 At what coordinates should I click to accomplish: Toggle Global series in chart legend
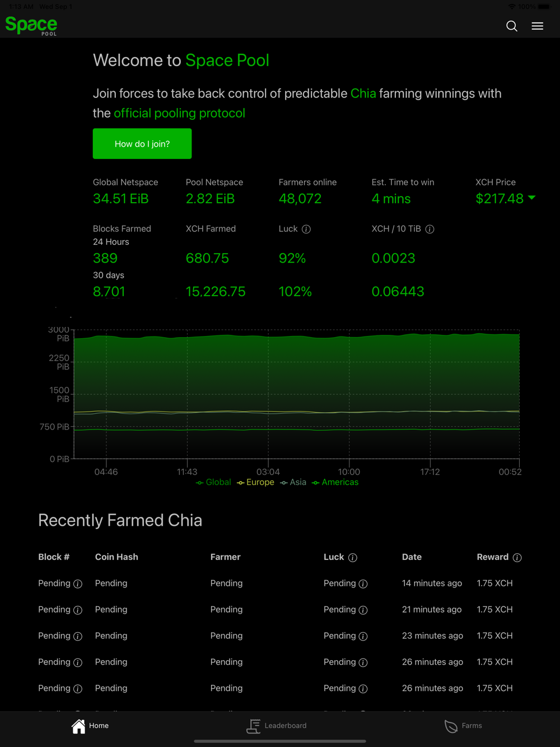coord(213,482)
